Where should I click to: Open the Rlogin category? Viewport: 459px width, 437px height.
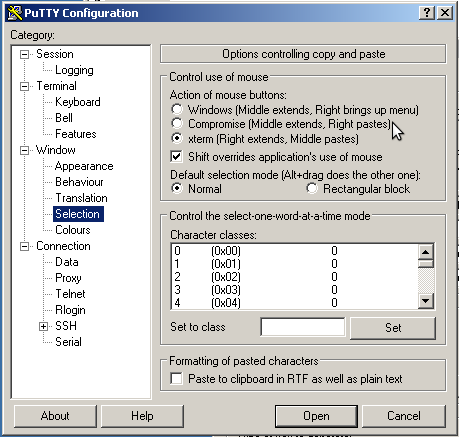point(70,310)
